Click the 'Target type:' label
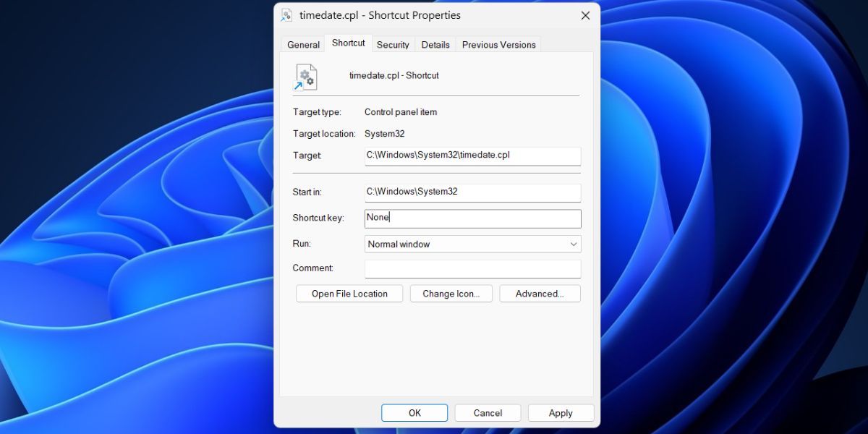 click(318, 112)
